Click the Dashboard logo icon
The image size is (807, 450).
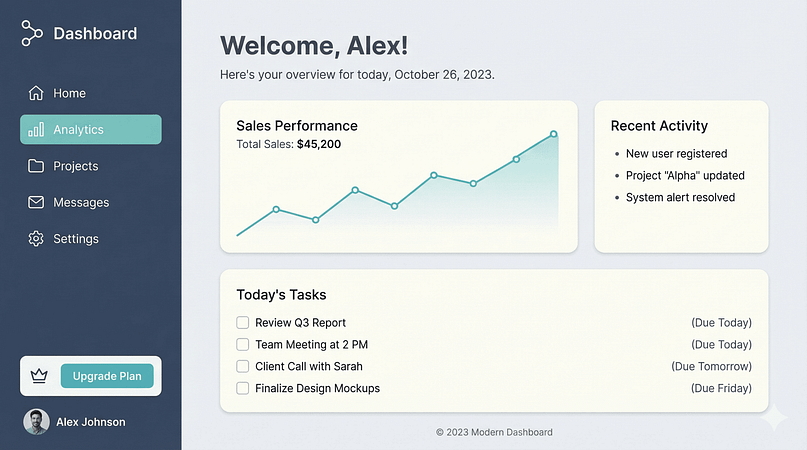[x=32, y=34]
